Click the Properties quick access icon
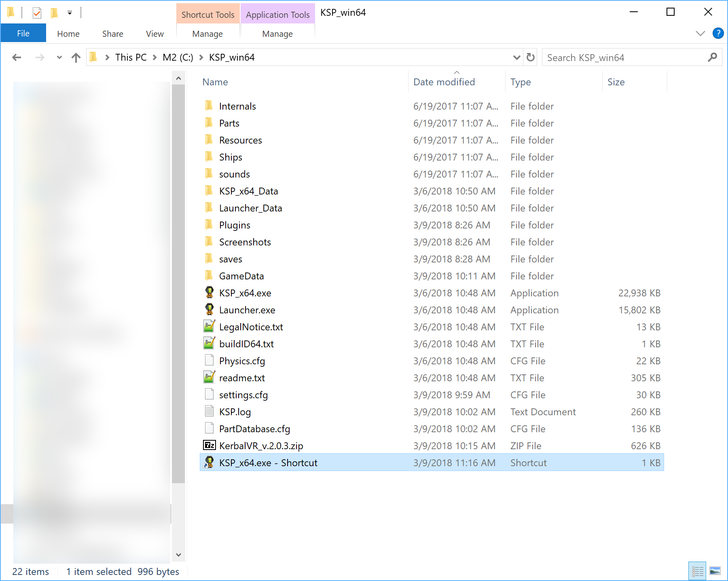Screen dimensions: 728x581 [x=37, y=13]
